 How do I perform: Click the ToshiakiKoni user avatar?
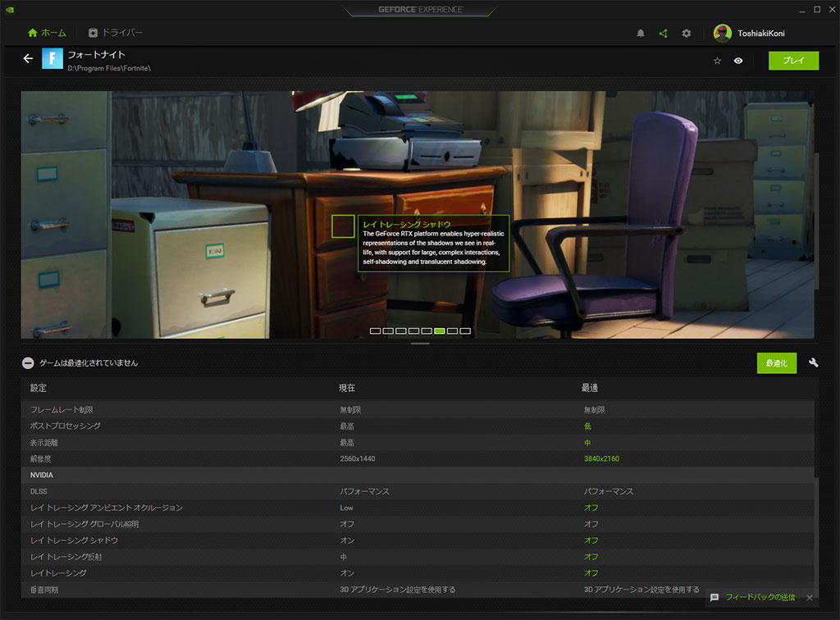click(x=722, y=33)
